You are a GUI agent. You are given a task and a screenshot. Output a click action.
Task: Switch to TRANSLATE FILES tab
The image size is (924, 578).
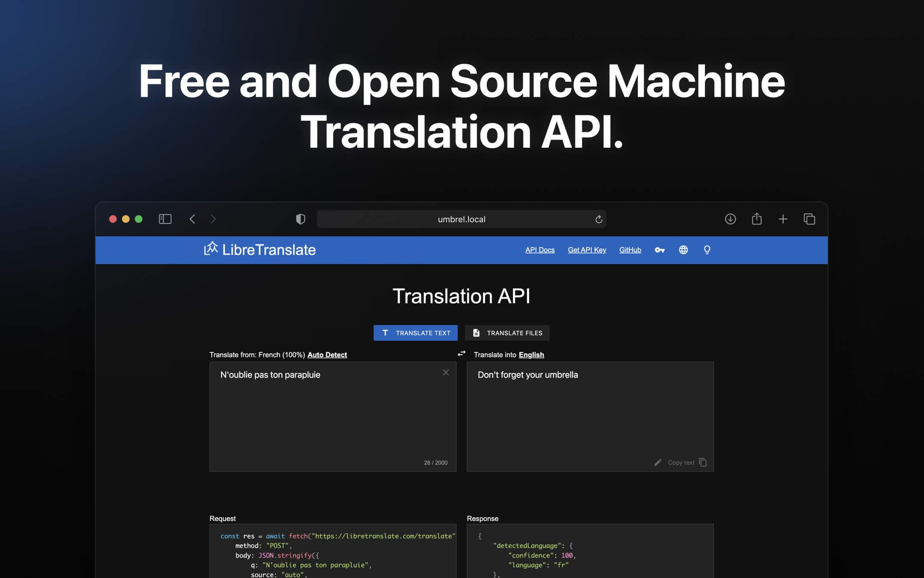pyautogui.click(x=507, y=332)
